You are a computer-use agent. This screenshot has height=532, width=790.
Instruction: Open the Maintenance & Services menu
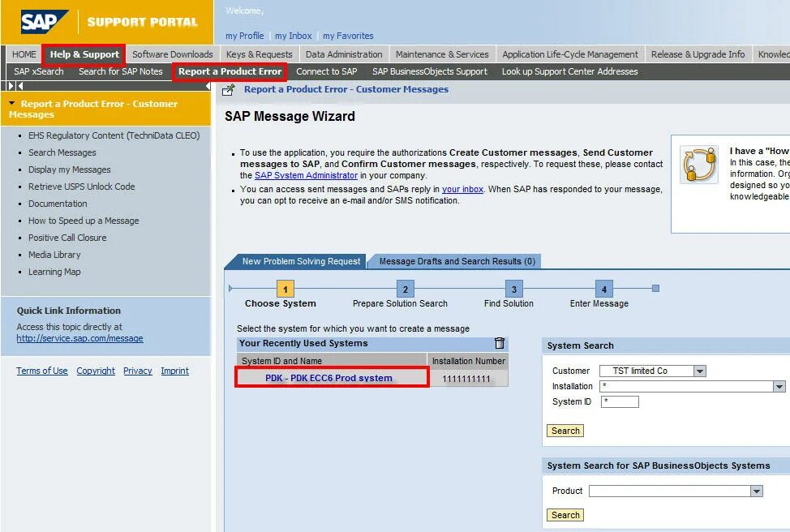tap(442, 54)
